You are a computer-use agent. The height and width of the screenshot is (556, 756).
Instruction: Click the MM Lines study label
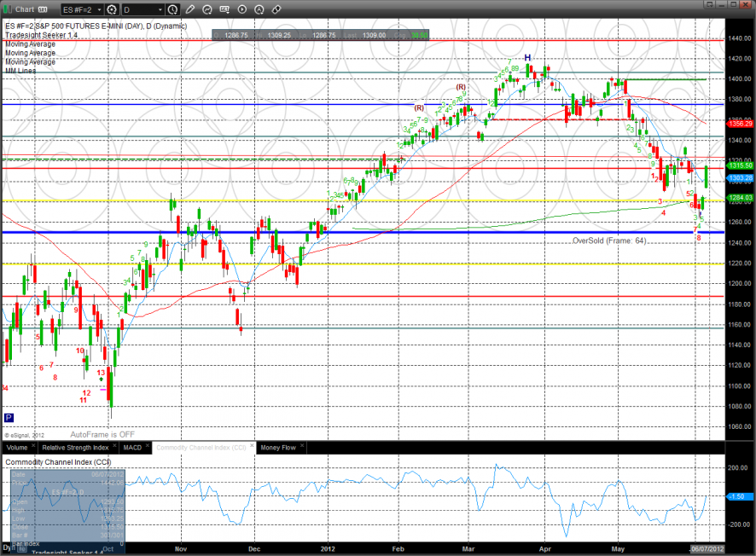20,71
